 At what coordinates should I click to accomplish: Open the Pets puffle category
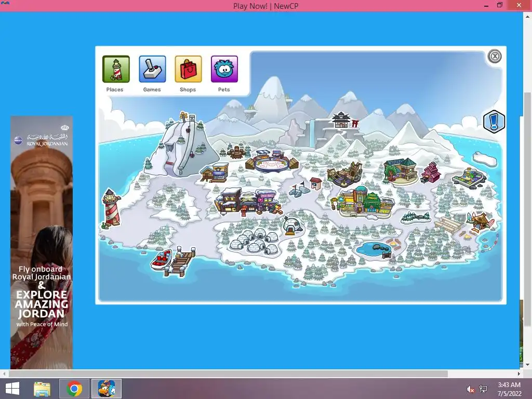[x=224, y=69]
